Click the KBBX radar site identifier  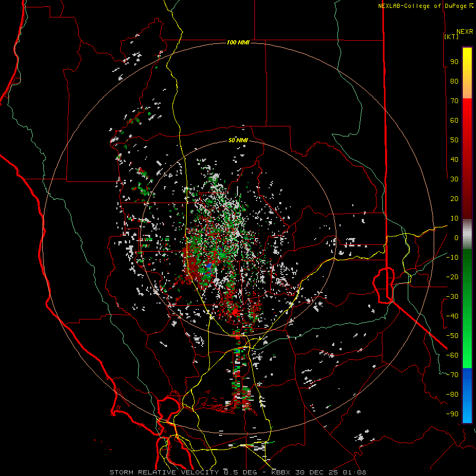281,472
